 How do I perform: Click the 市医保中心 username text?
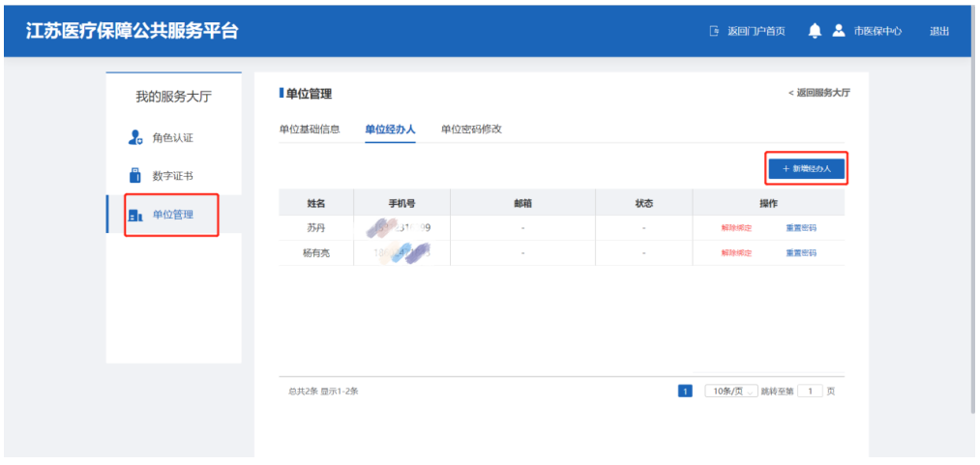877,31
